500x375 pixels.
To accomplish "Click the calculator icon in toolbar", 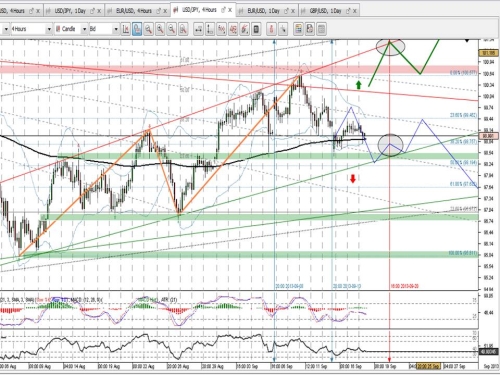I will [256, 29].
